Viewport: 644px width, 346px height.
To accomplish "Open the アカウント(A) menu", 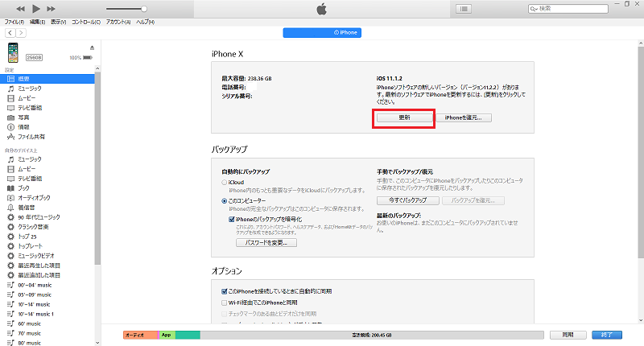I will click(118, 23).
